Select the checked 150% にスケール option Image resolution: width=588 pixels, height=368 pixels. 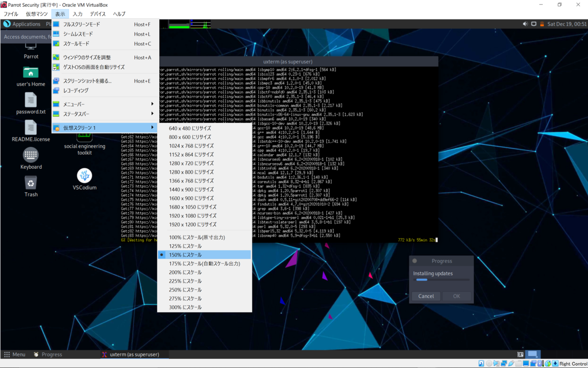click(204, 255)
